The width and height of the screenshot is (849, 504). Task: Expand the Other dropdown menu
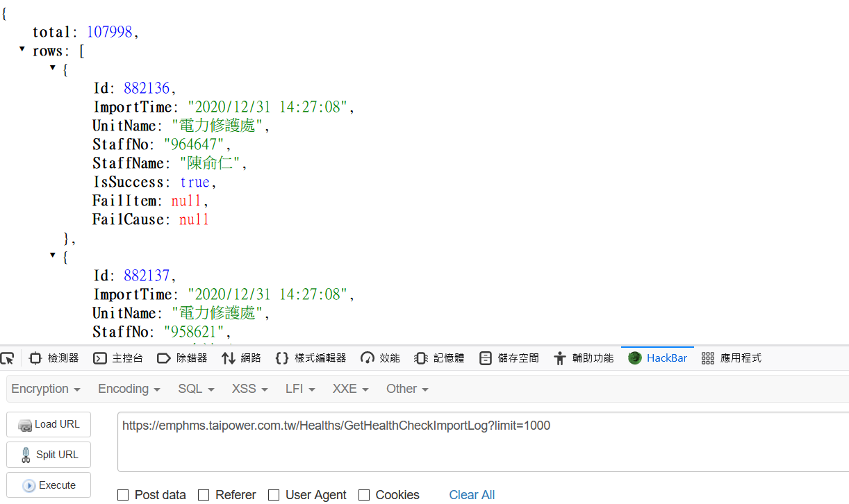407,389
